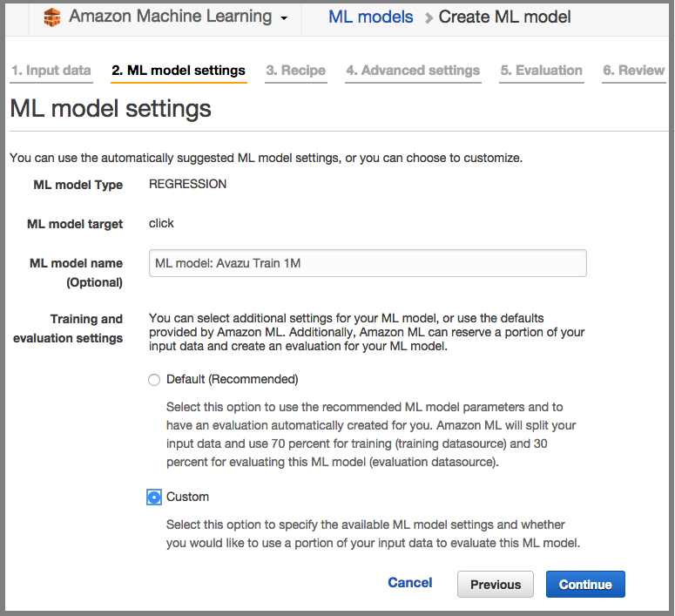Click the Previous button

coord(496,584)
